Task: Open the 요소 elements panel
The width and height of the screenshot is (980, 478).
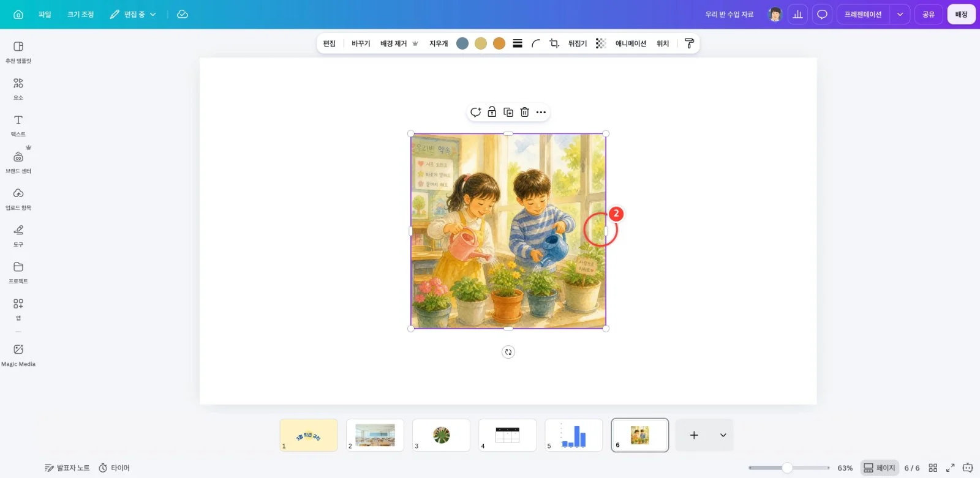Action: [18, 89]
